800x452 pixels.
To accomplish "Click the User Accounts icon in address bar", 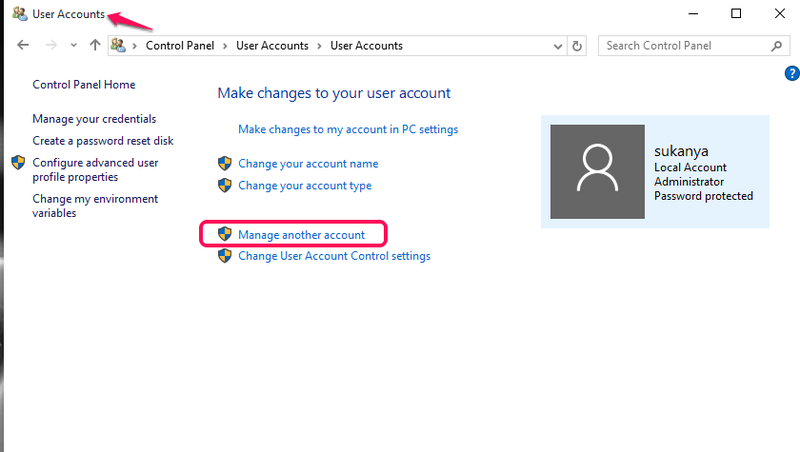I will [x=118, y=45].
